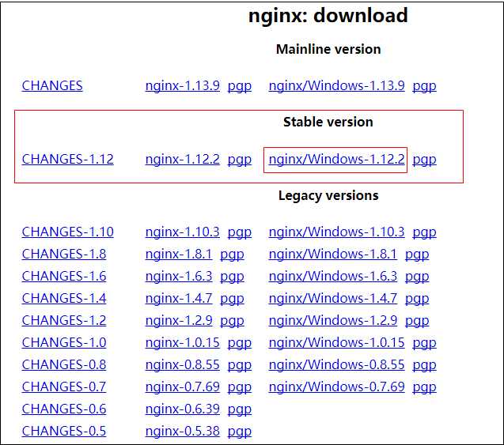Download nginx/Windows-1.8.1
This screenshot has height=445, width=504.
[332, 254]
